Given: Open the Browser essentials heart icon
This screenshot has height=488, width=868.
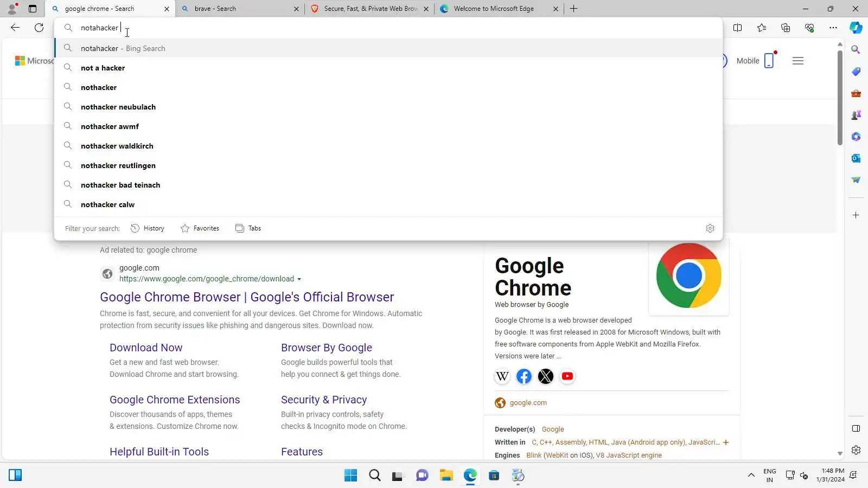Looking at the screenshot, I should 809,28.
